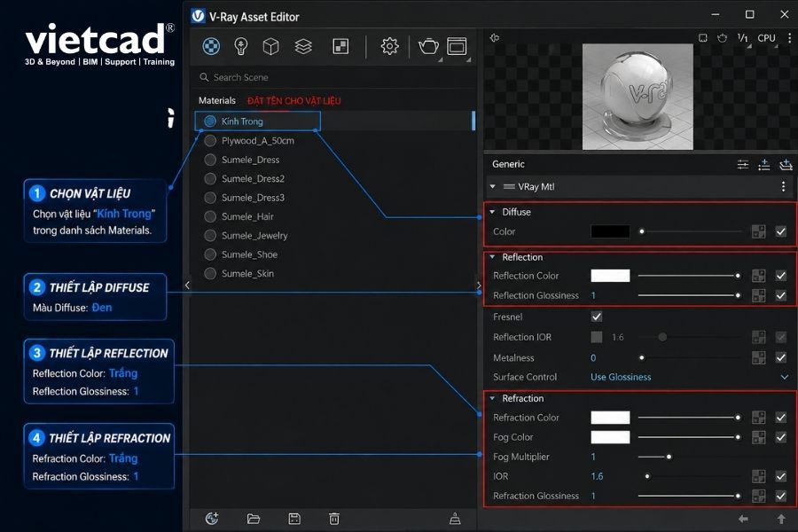
Task: Click texture slot icon for Metalness
Action: [x=758, y=358]
